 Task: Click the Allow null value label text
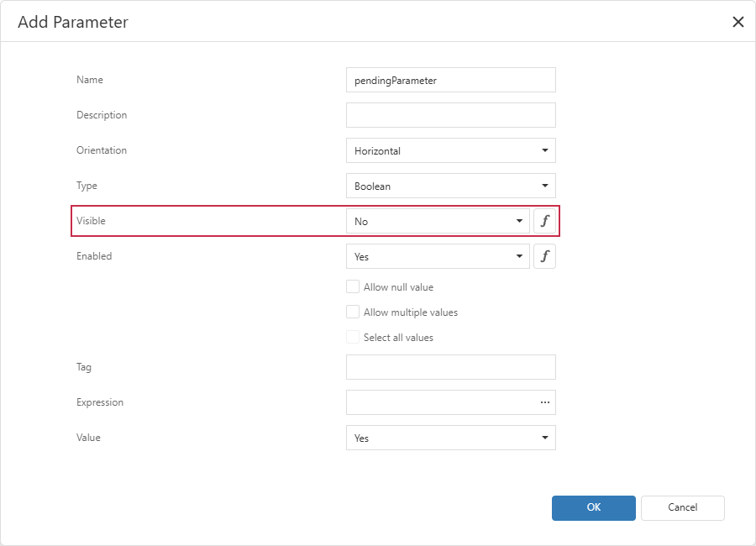pyautogui.click(x=398, y=287)
